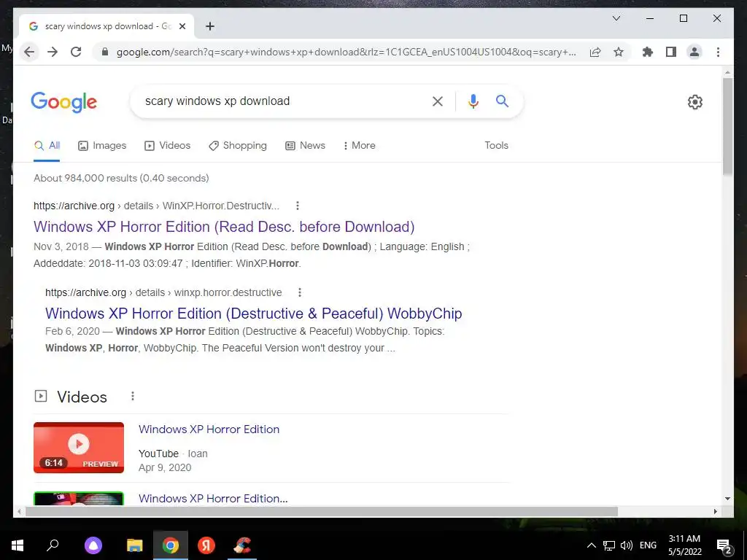Open the network tray icon
The width and height of the screenshot is (747, 560).
pyautogui.click(x=609, y=545)
